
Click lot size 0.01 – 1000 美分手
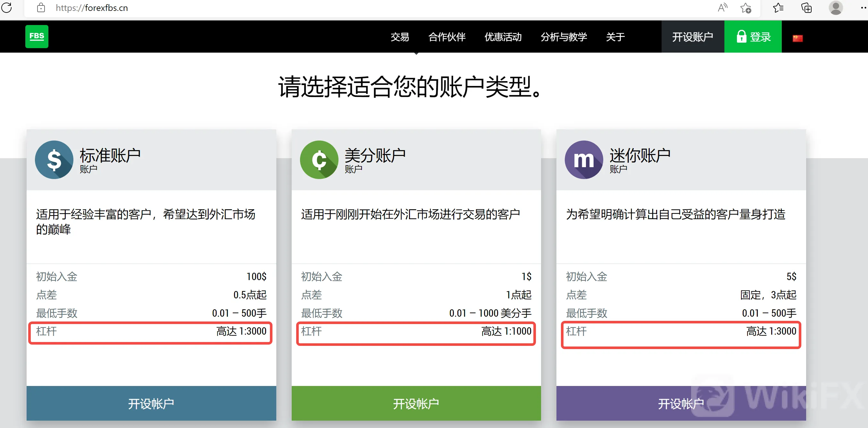coord(490,313)
